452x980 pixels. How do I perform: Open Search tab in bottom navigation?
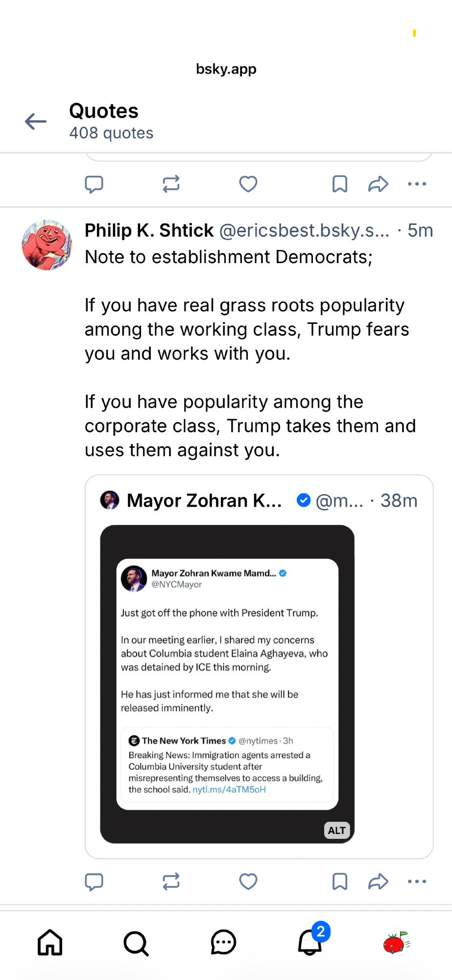point(136,943)
